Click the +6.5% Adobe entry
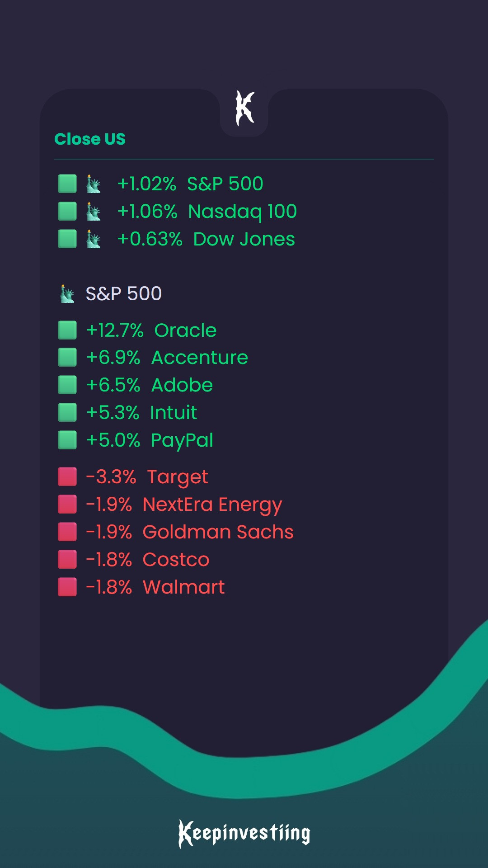The height and width of the screenshot is (868, 488). click(x=150, y=385)
